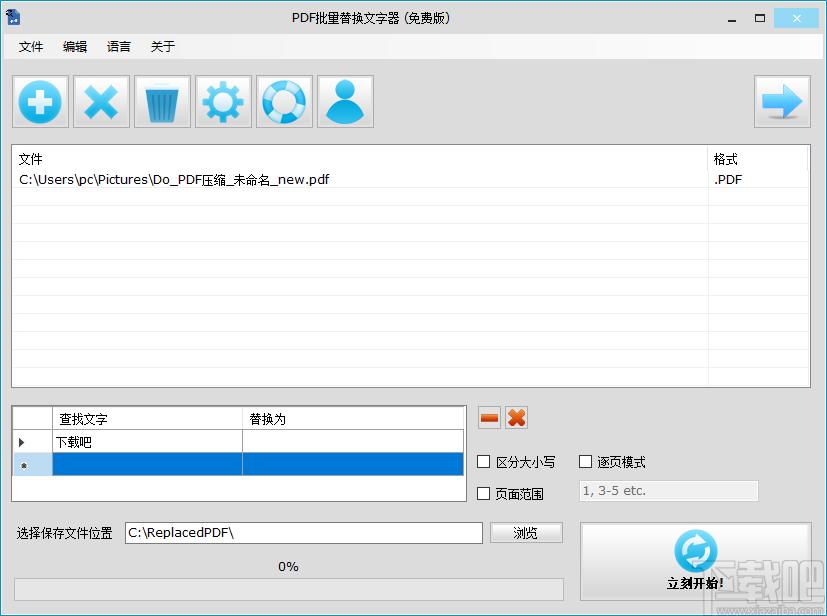This screenshot has height=616, width=827.
Task: Minimize the window
Action: pos(732,19)
